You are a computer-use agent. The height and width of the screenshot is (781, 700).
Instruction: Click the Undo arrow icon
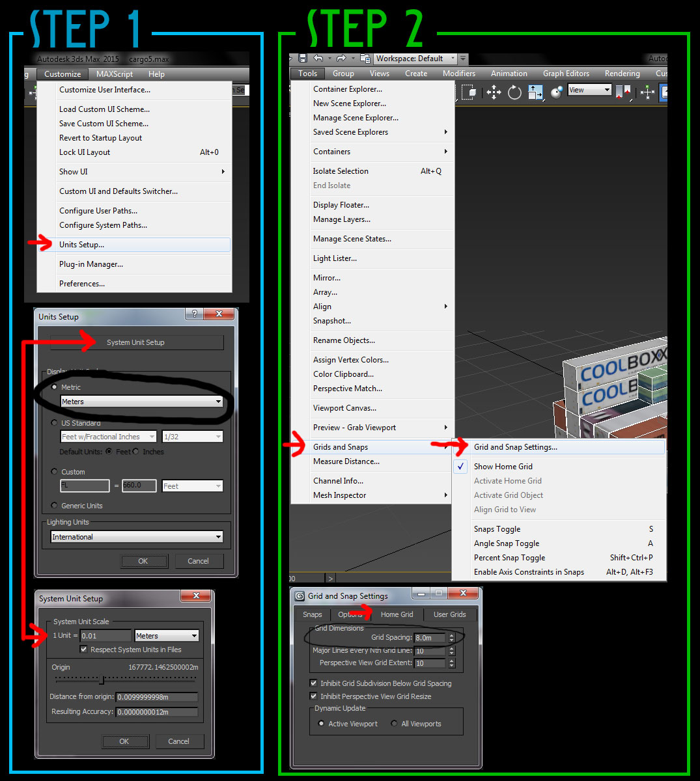(x=318, y=59)
